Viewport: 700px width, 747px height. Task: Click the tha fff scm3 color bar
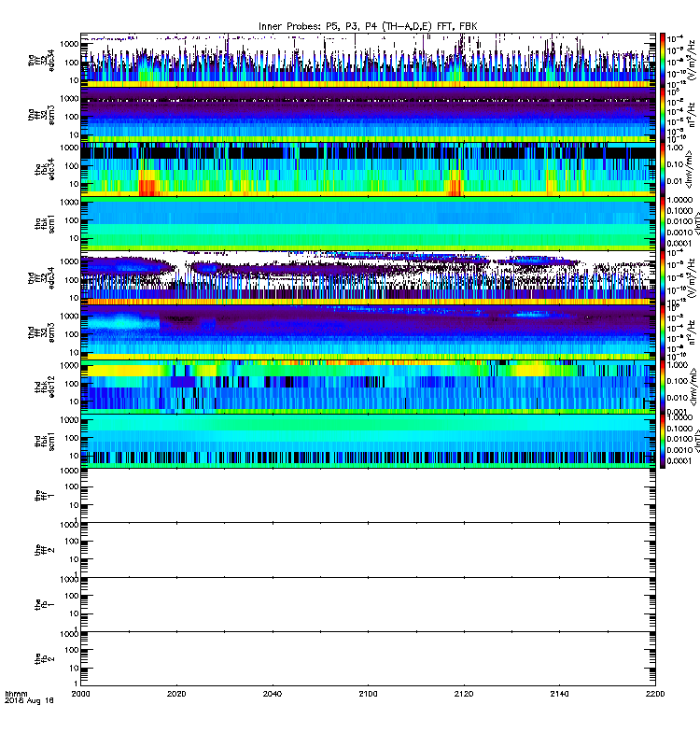point(663,115)
